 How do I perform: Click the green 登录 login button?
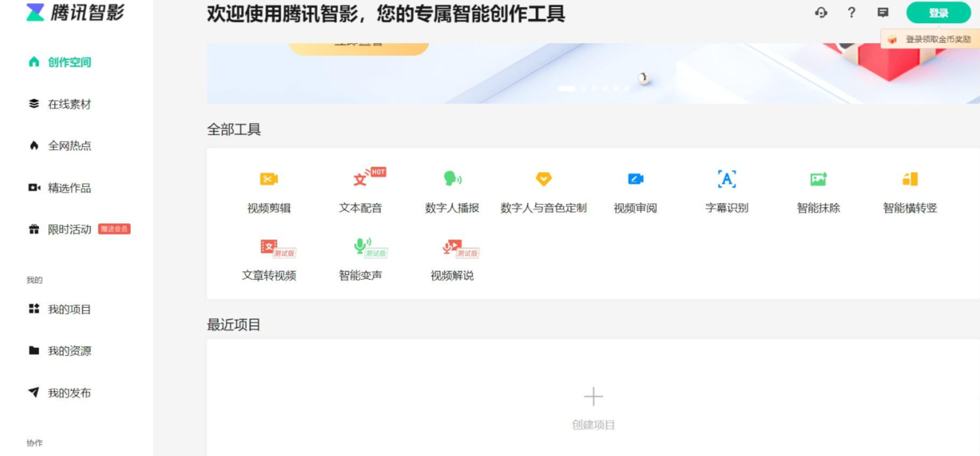[938, 13]
